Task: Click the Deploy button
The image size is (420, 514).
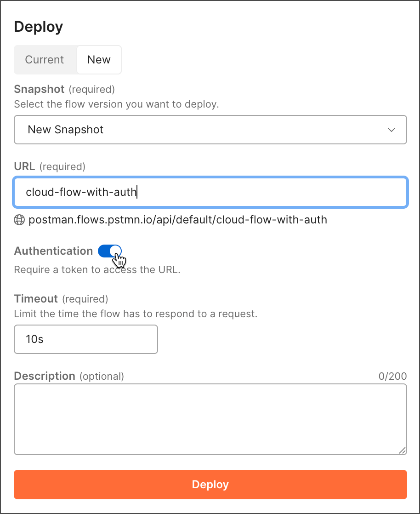Action: coord(210,484)
